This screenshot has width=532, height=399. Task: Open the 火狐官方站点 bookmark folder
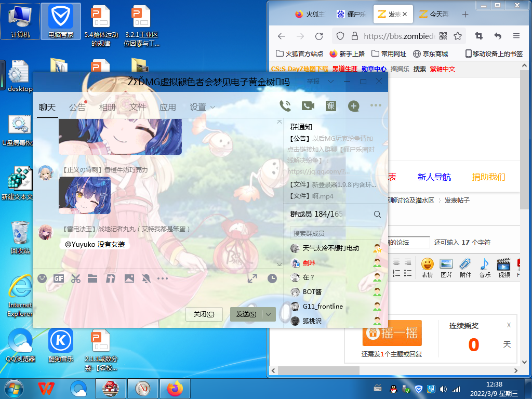299,54
